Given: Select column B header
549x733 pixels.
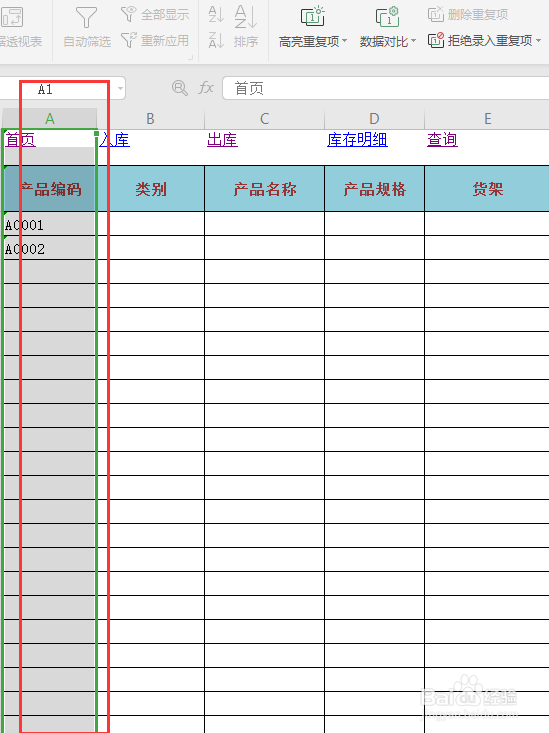Looking at the screenshot, I should 151,119.
